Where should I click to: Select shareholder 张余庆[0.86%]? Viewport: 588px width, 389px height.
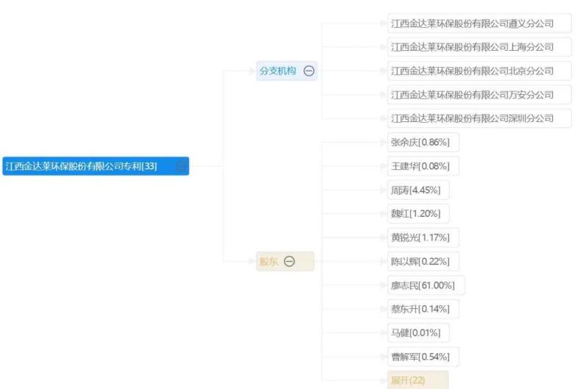coord(423,142)
